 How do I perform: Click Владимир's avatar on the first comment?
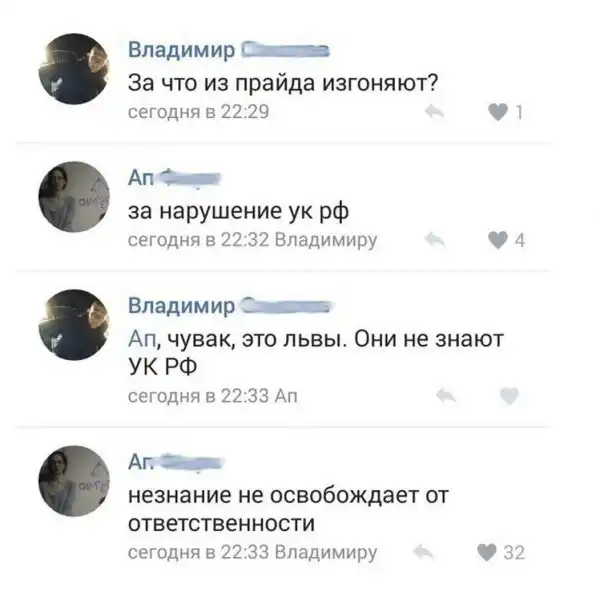[74, 69]
